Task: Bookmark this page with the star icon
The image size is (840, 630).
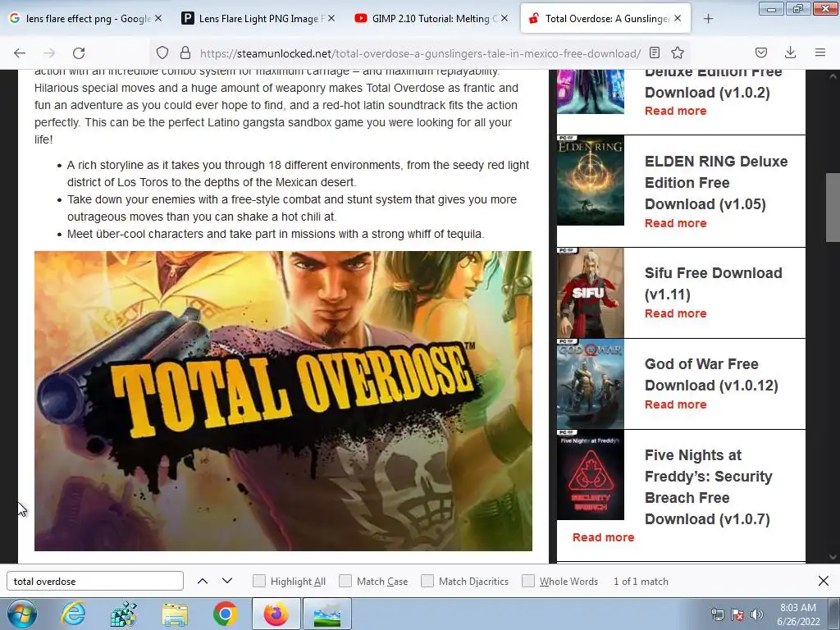Action: 678,52
